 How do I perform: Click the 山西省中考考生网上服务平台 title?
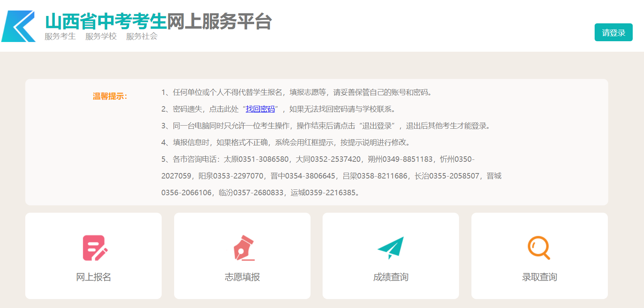coord(158,21)
